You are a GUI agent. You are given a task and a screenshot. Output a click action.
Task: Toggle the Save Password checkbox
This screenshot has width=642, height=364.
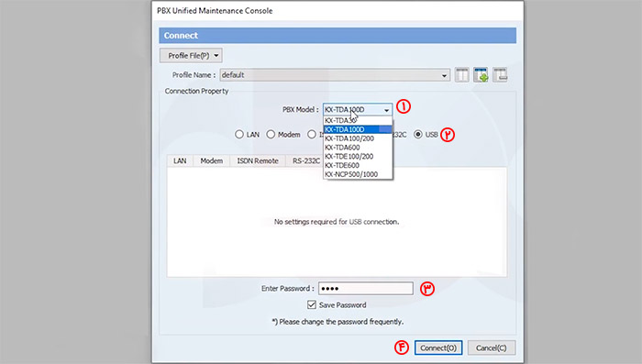tap(312, 304)
